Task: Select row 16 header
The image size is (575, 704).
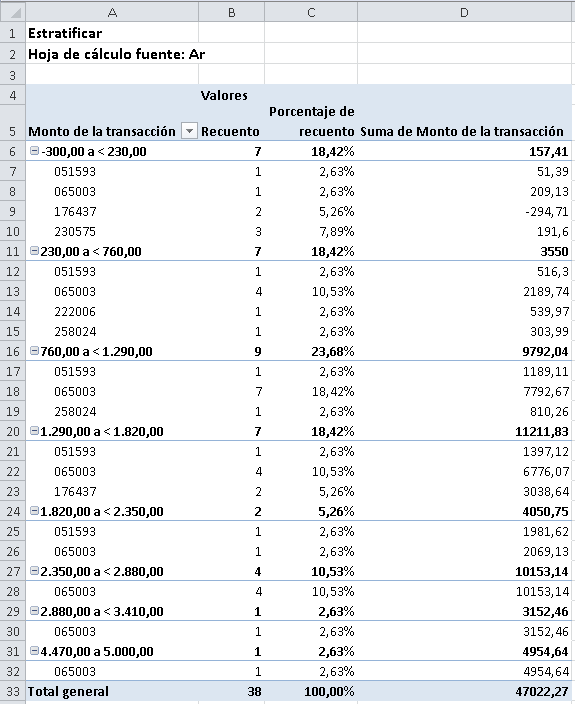Action: pyautogui.click(x=13, y=351)
